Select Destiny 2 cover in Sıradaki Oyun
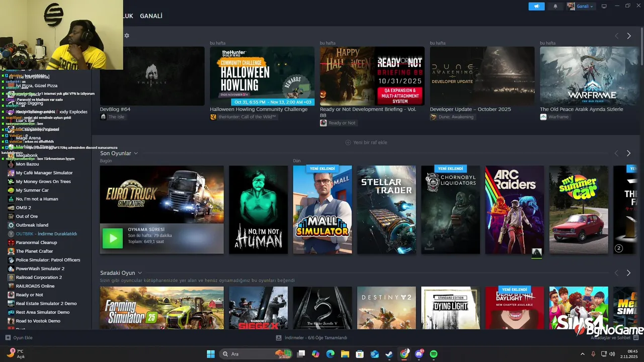Image resolution: width=644 pixels, height=362 pixels. pos(386,308)
